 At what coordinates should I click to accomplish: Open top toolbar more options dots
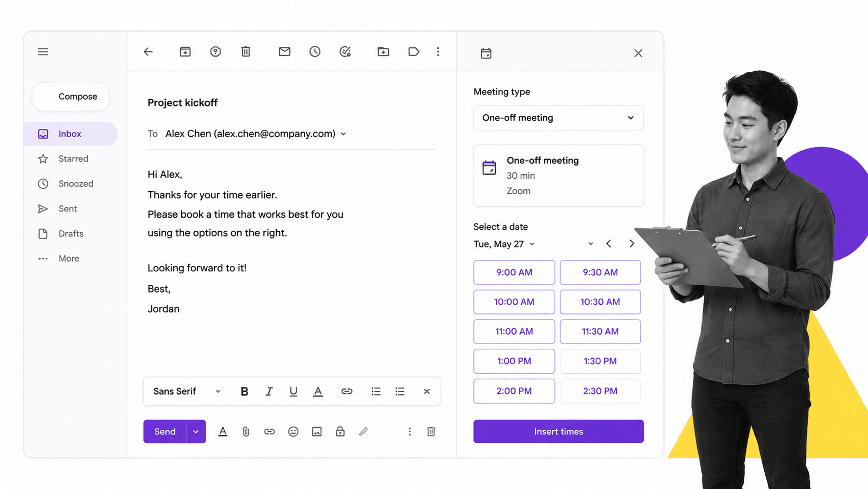click(x=438, y=51)
